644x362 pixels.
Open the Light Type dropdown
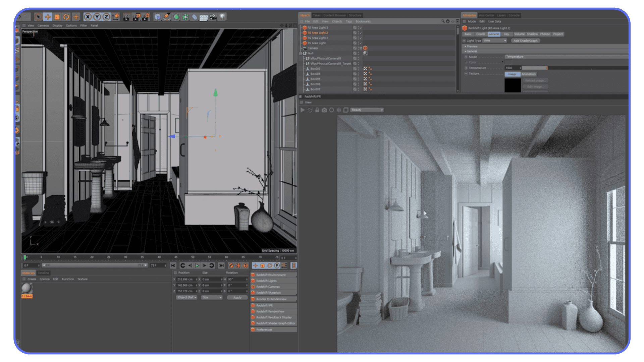coord(494,41)
